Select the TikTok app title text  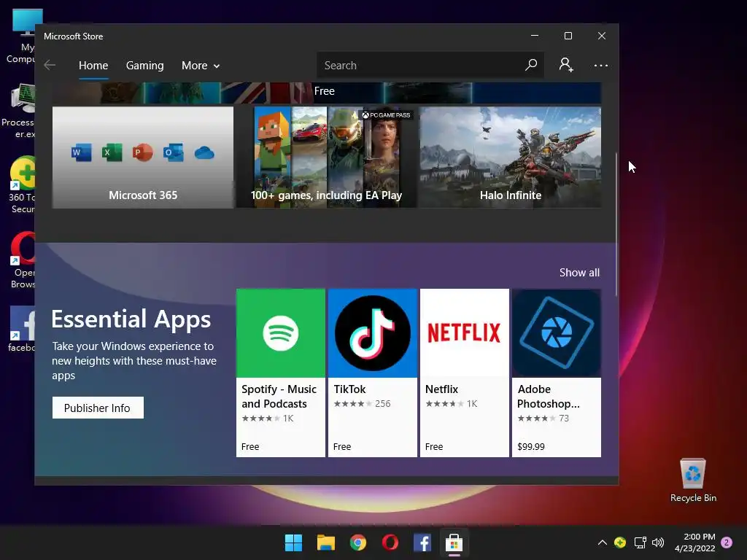tap(349, 389)
